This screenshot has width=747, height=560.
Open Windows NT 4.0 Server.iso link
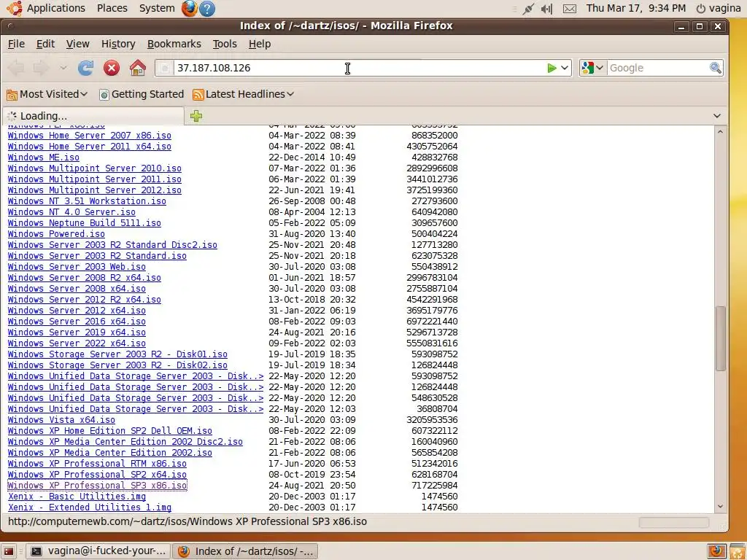(71, 212)
